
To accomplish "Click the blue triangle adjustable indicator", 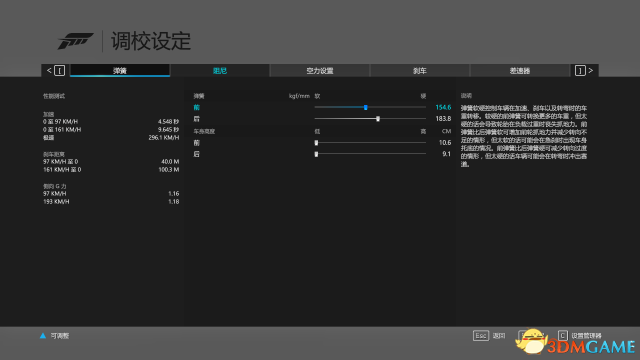I will pos(43,336).
